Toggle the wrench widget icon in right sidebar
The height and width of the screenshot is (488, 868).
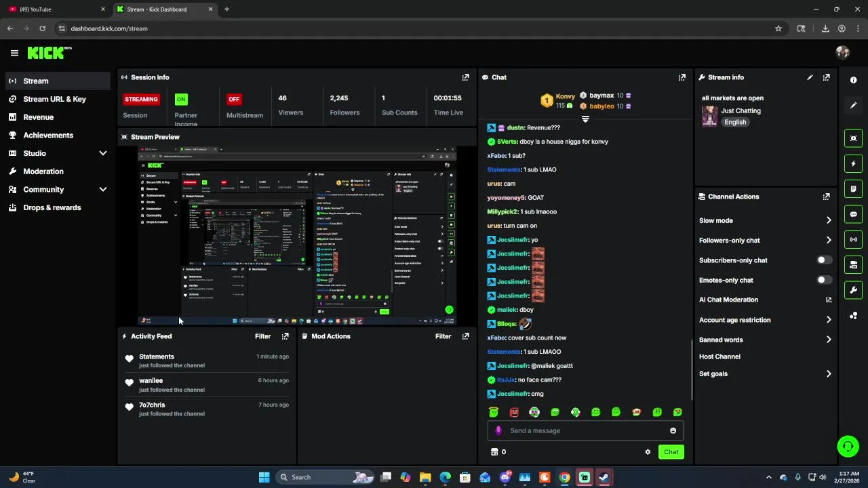coord(853,290)
